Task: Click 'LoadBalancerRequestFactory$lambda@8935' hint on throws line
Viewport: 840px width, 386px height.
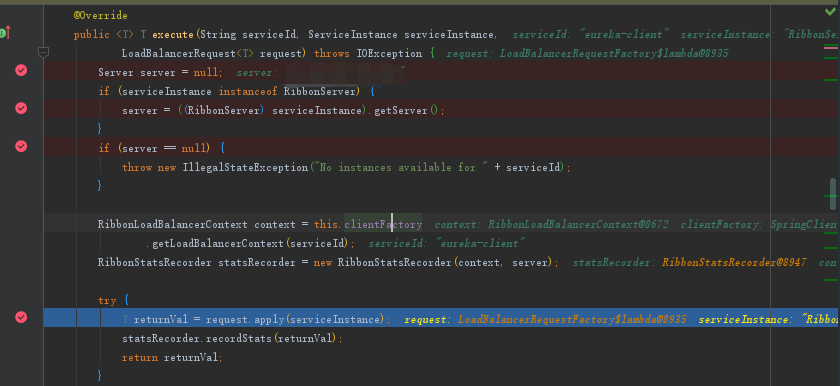Action: (x=614, y=54)
